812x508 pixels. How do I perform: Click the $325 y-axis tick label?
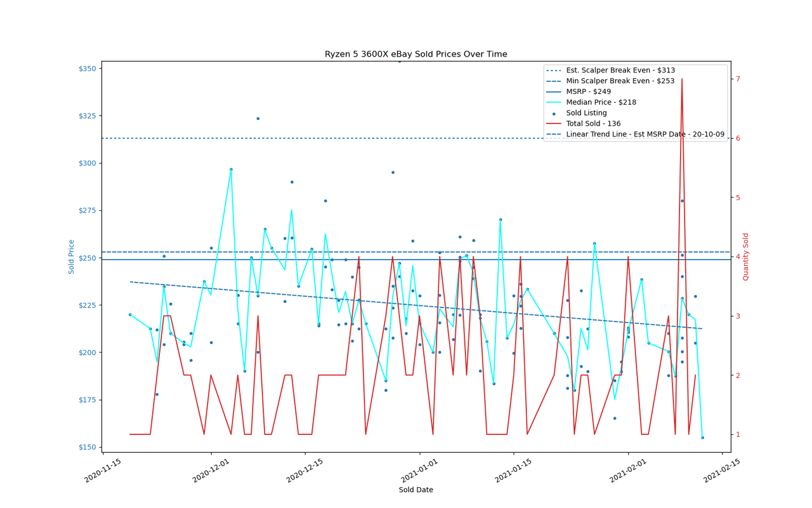86,116
